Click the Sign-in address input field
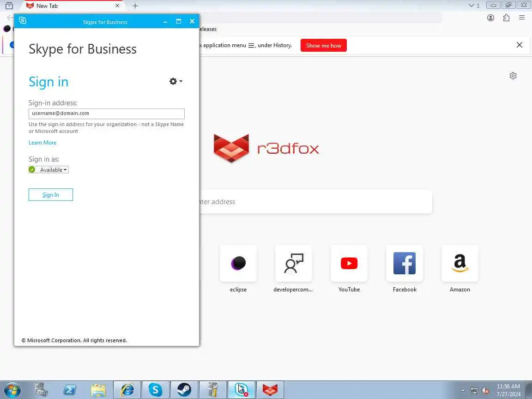532x399 pixels. tap(107, 114)
